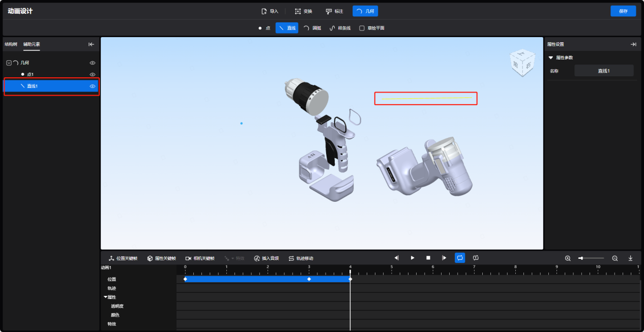This screenshot has width=644, height=332.
Task: Collapse the left panel with arrow icon
Action: [x=92, y=44]
